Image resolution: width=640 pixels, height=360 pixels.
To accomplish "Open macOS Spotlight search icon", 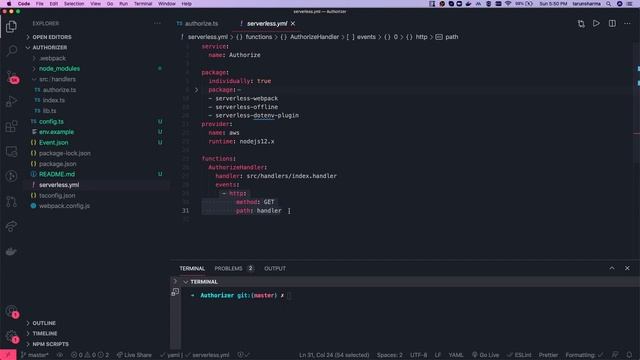I will 609,4.
